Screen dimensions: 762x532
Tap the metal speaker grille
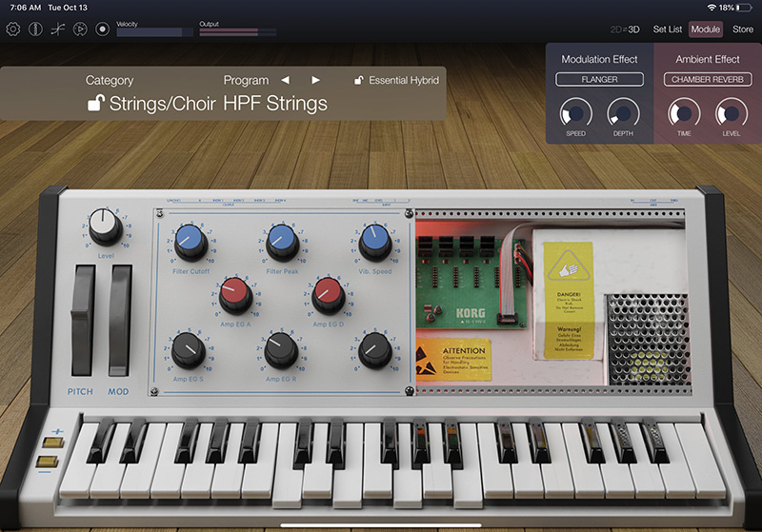[648, 340]
